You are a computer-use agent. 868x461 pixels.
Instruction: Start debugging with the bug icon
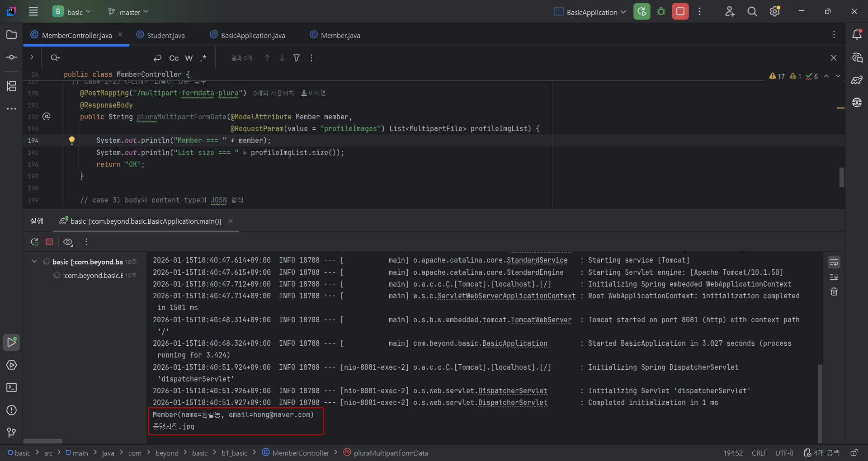point(661,12)
